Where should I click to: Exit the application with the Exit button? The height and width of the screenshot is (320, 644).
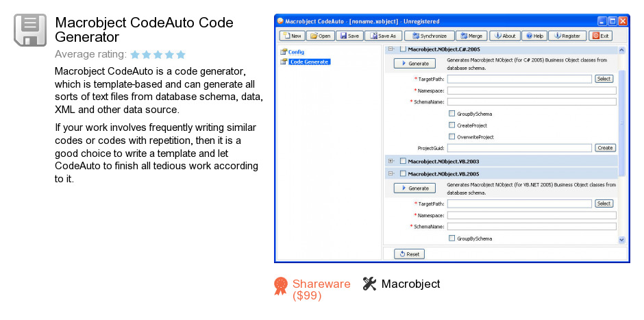pyautogui.click(x=600, y=36)
